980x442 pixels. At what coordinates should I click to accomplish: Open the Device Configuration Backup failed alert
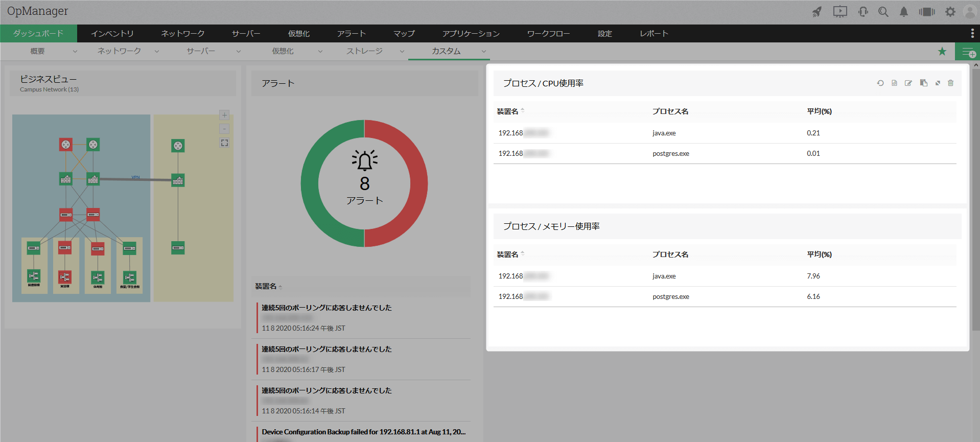[x=363, y=432]
